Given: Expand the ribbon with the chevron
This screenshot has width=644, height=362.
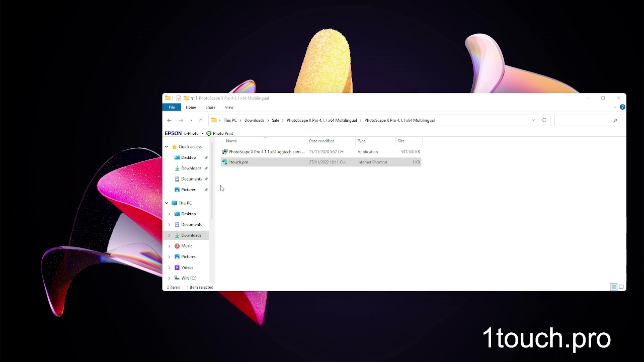Looking at the screenshot, I should click(x=615, y=107).
